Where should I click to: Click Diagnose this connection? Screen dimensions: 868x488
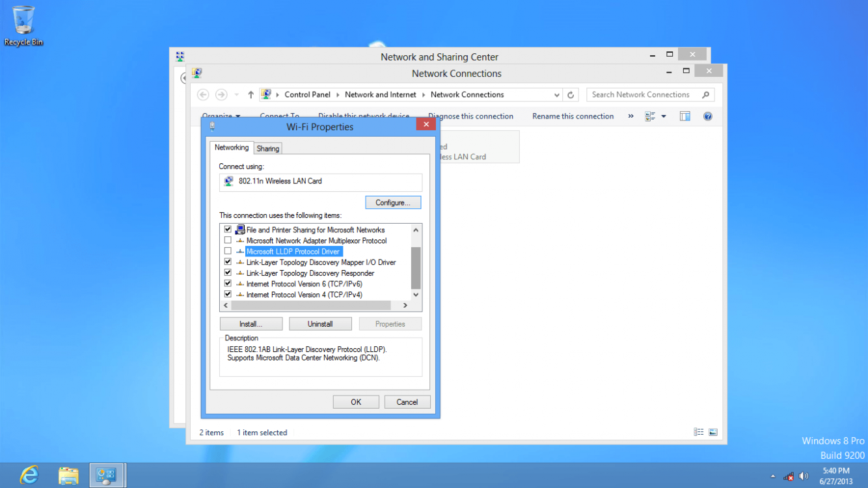[x=471, y=116]
